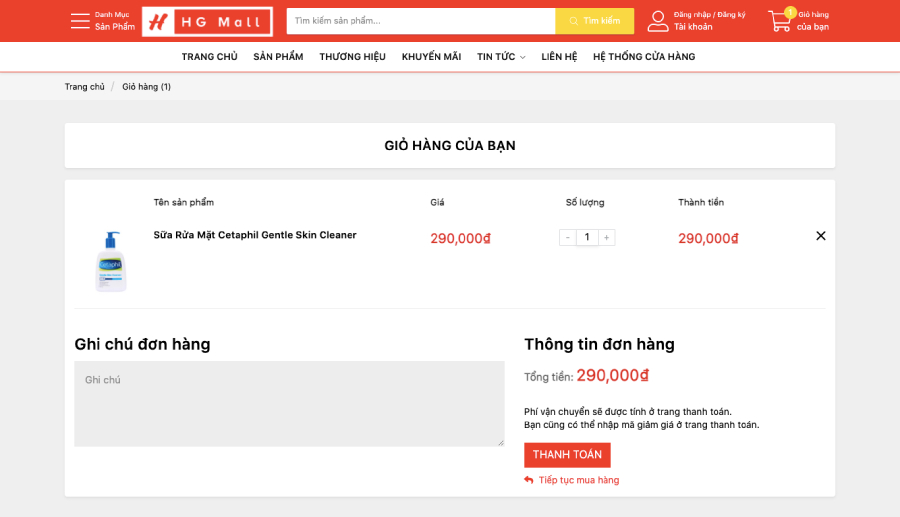This screenshot has height=517, width=900.
Task: Open the account user icon
Action: (x=658, y=21)
